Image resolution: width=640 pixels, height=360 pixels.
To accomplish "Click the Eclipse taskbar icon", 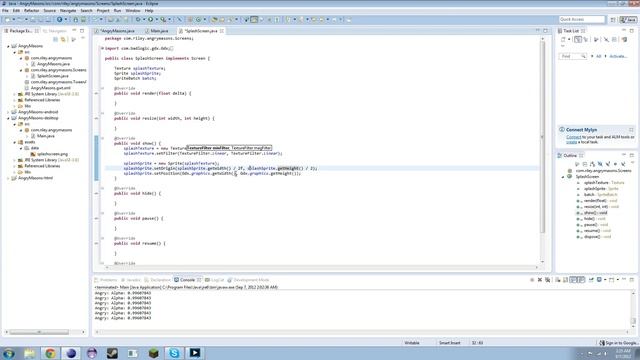I will pos(71,353).
